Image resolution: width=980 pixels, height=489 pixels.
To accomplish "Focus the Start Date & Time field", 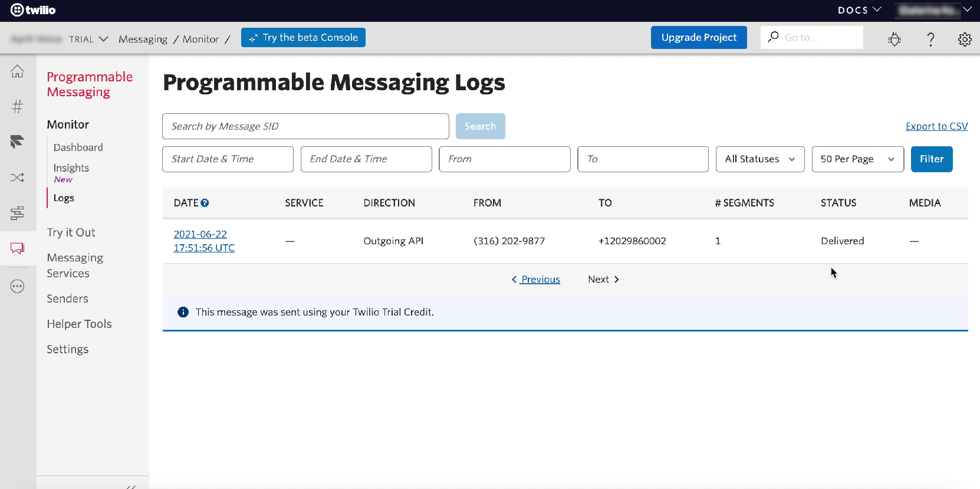I will (x=228, y=159).
